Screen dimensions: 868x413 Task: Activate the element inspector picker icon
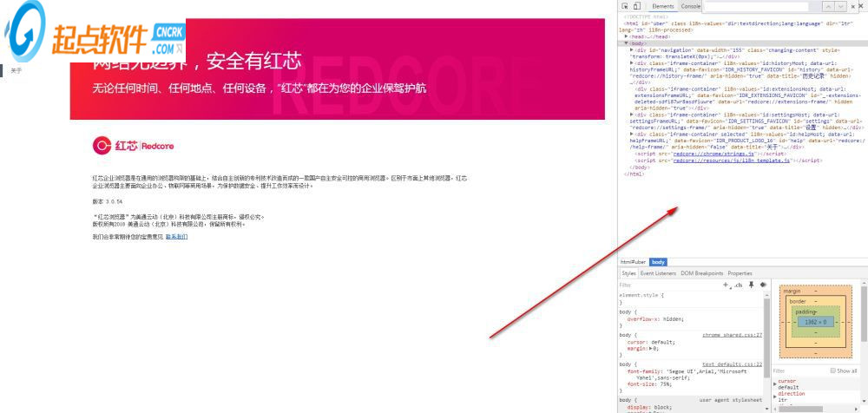pyautogui.click(x=625, y=6)
